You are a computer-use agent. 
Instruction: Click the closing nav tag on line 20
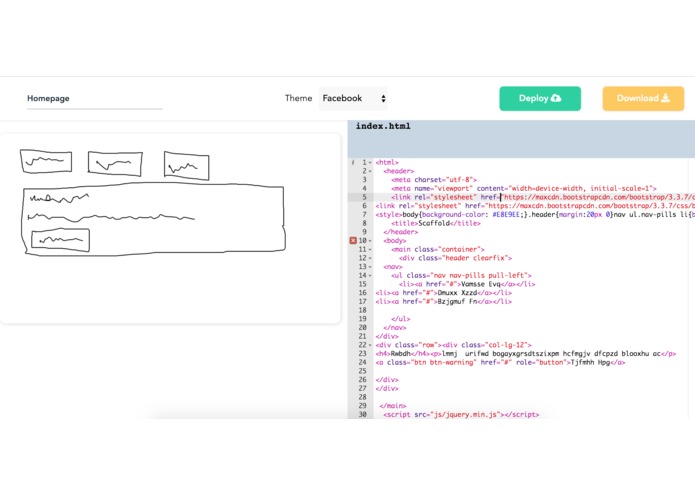(395, 328)
